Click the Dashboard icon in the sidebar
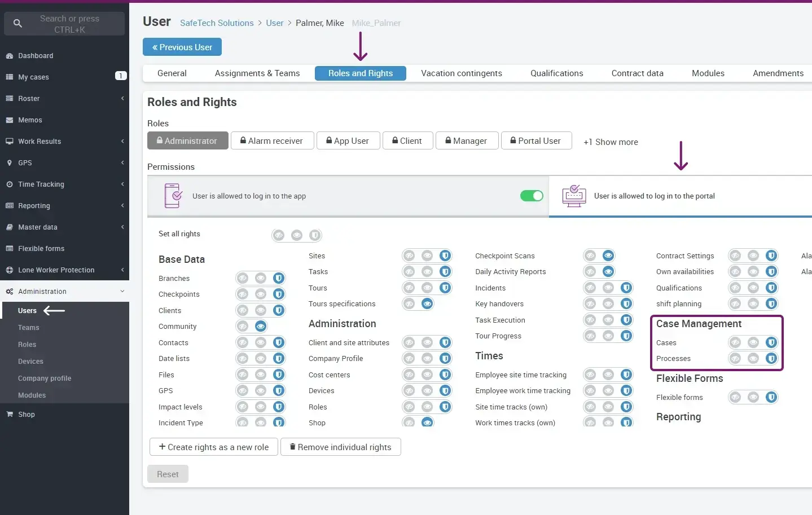This screenshot has height=515, width=812. tap(10, 56)
